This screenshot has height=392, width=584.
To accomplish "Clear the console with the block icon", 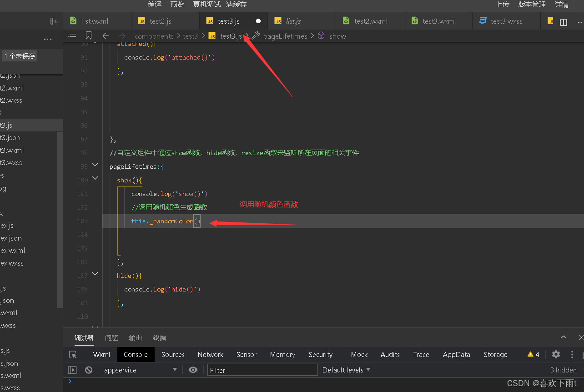I will pos(89,370).
